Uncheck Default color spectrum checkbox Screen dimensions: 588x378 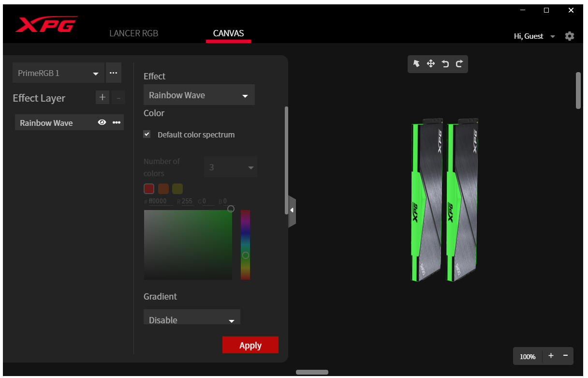point(147,135)
